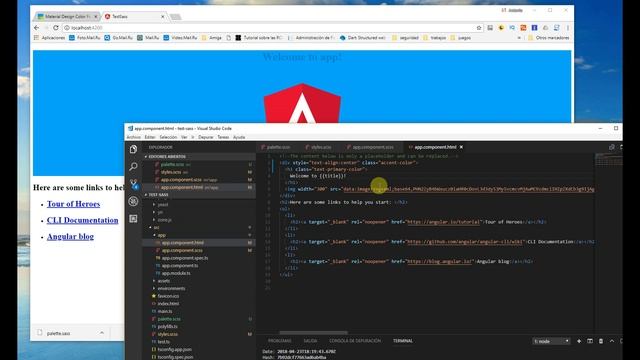Open the Debug view in VS Code activity bar
This screenshot has width=640, height=360.
click(x=133, y=201)
